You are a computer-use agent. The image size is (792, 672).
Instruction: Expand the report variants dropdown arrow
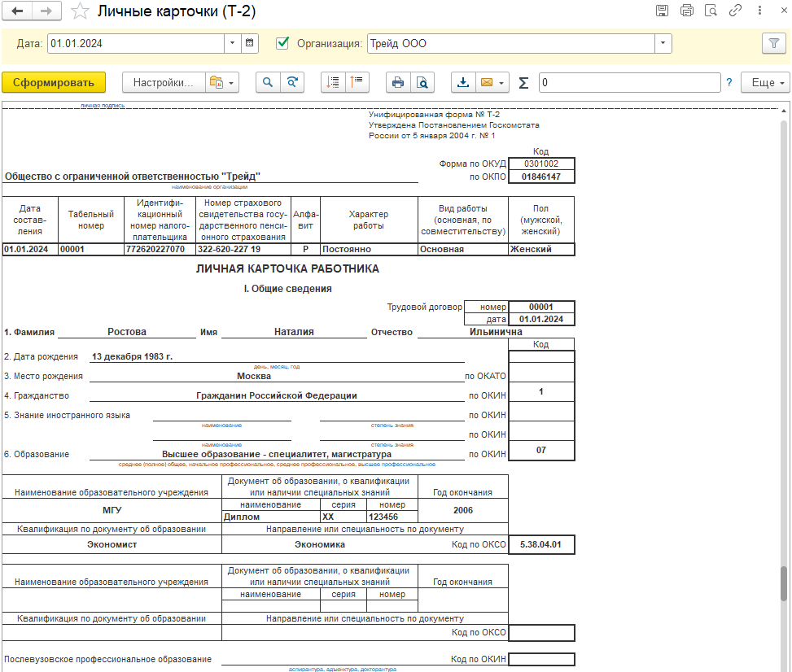(x=231, y=82)
